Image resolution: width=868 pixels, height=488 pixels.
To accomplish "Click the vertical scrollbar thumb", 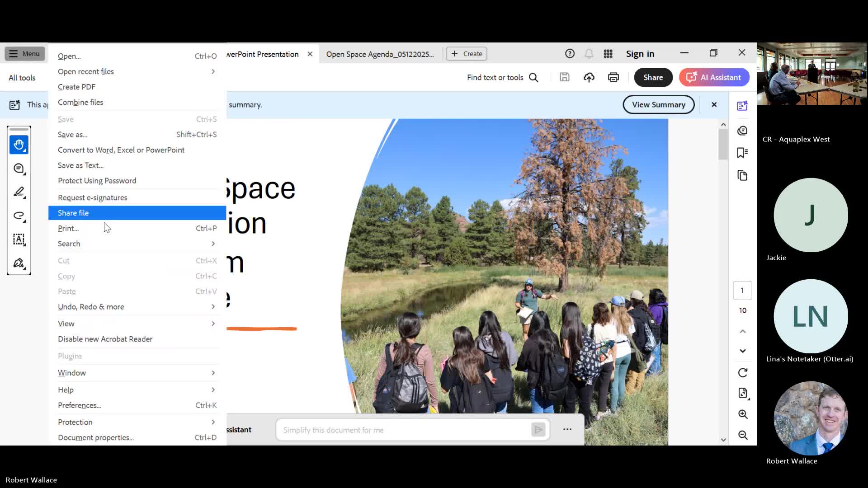I will (x=723, y=145).
